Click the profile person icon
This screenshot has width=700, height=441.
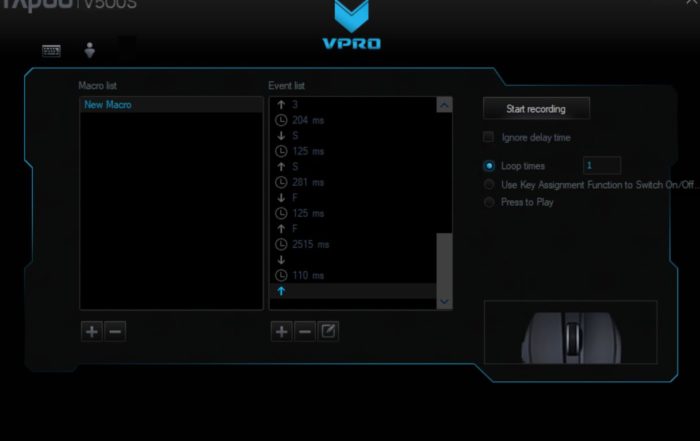[x=89, y=49]
